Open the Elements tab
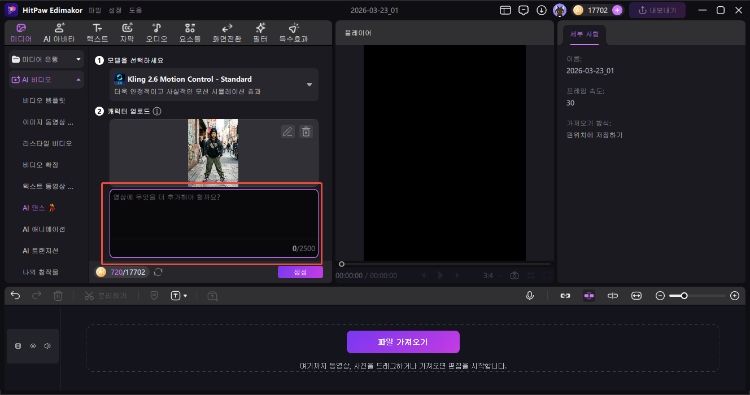Screen dimensions: 750x395 190,33
